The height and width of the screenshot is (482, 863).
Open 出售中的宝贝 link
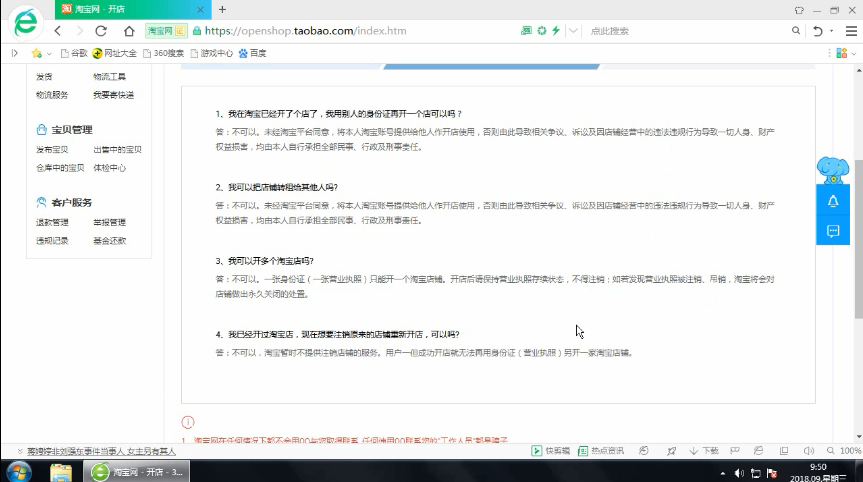point(117,149)
